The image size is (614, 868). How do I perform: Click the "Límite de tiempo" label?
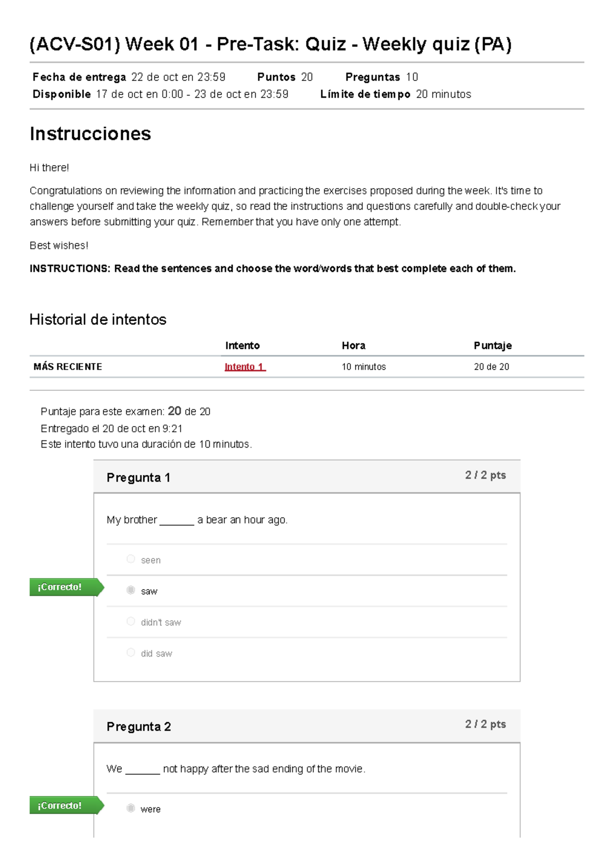point(365,94)
